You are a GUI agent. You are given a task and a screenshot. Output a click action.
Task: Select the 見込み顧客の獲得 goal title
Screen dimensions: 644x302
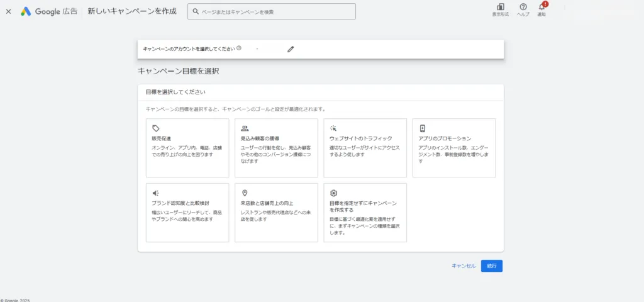pyautogui.click(x=260, y=138)
